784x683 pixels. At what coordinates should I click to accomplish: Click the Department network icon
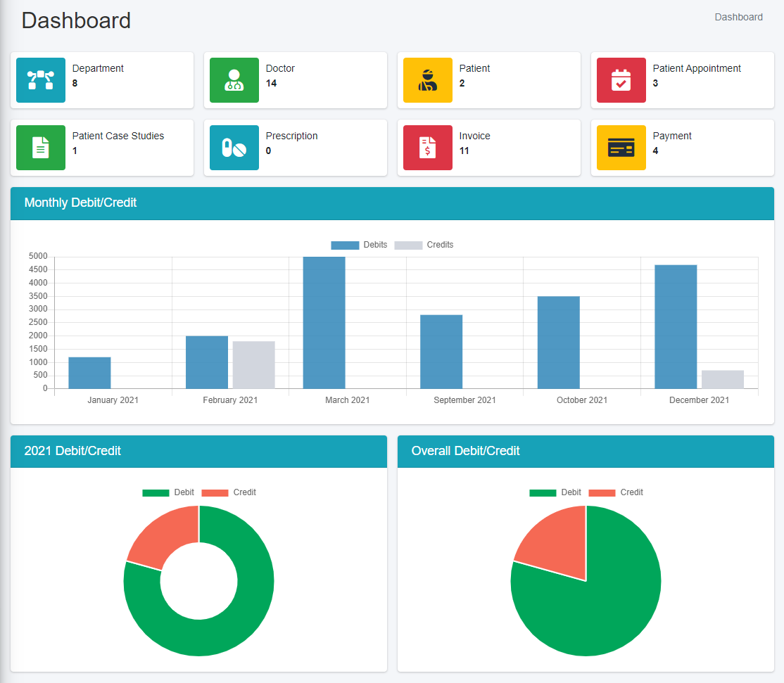pyautogui.click(x=41, y=80)
